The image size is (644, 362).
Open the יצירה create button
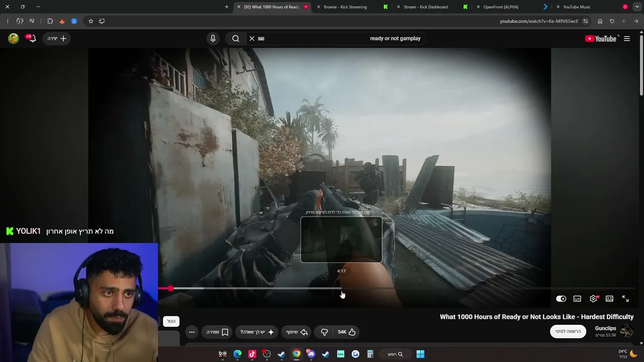point(57,38)
